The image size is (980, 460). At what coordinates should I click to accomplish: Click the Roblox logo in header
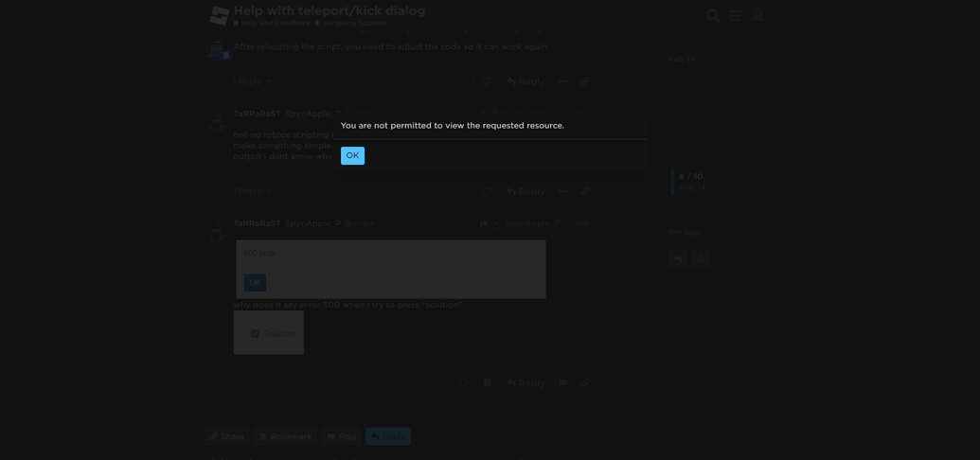coord(220,16)
